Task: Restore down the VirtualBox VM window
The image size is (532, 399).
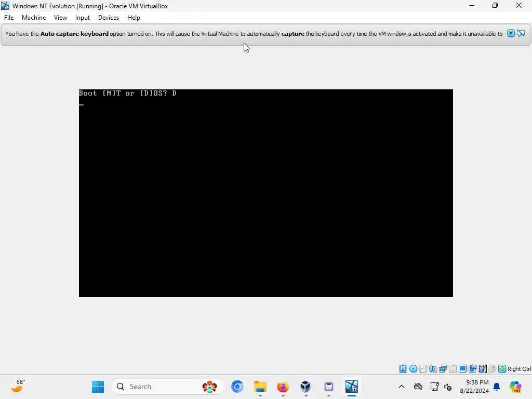Action: click(495, 6)
